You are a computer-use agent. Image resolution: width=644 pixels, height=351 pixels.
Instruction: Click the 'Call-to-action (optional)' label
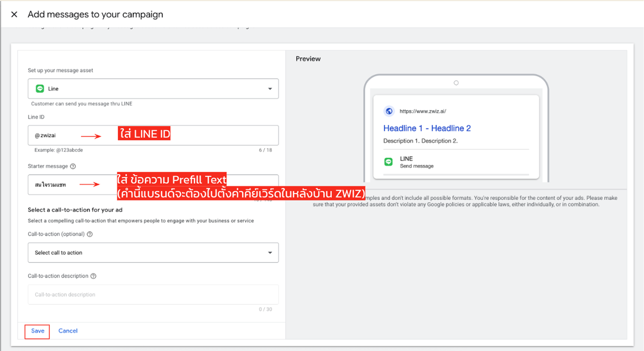click(x=56, y=234)
